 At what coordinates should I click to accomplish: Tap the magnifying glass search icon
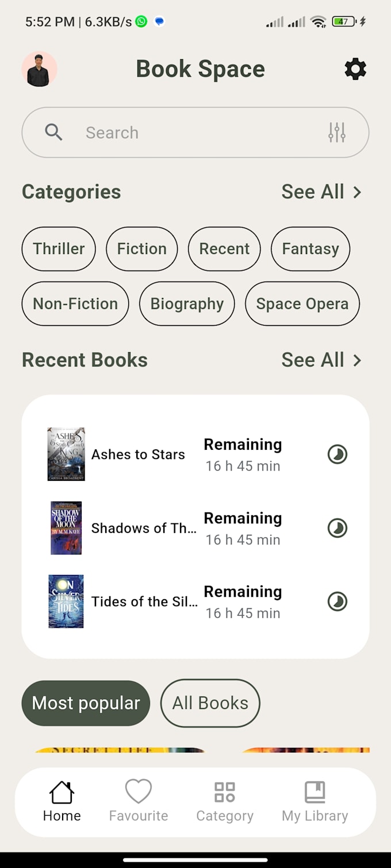pos(53,133)
